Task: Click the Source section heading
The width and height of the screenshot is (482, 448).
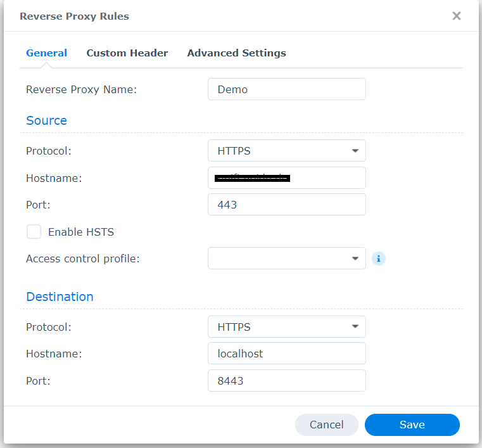Action: tap(46, 120)
